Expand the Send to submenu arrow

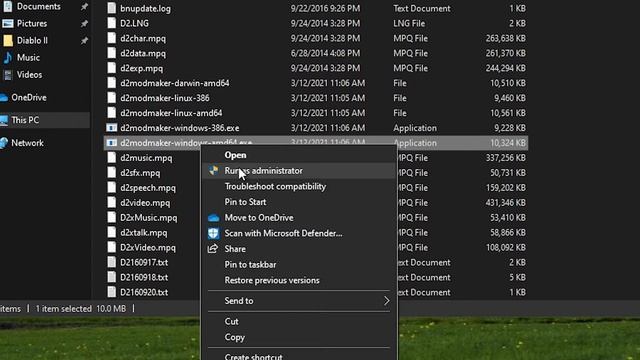point(386,301)
